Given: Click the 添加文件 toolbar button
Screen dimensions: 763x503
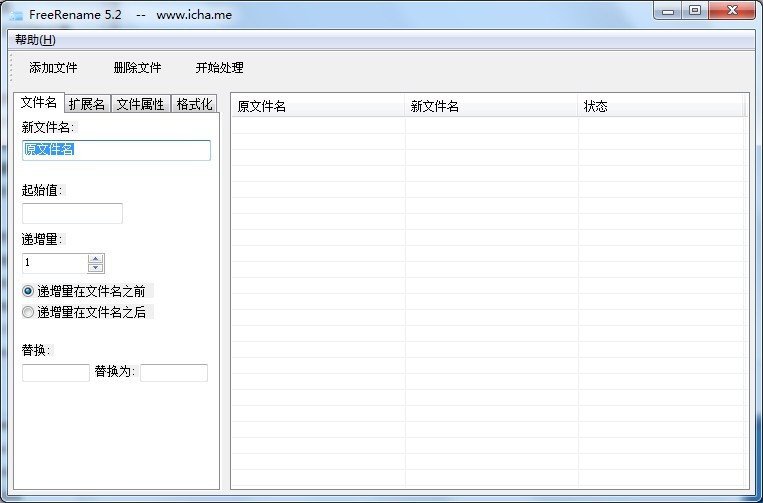Looking at the screenshot, I should click(53, 68).
